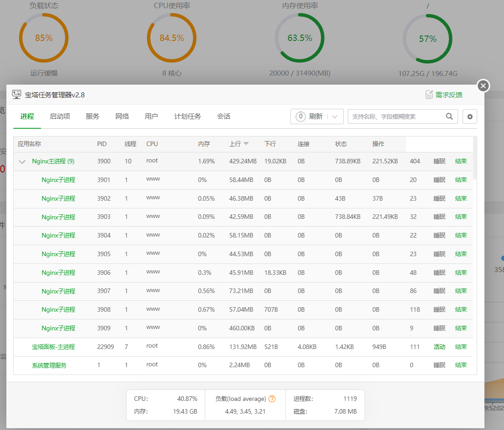Viewport: 504px width, 430px height.
Task: Open the 需求反馈 feedback link
Action: point(449,95)
